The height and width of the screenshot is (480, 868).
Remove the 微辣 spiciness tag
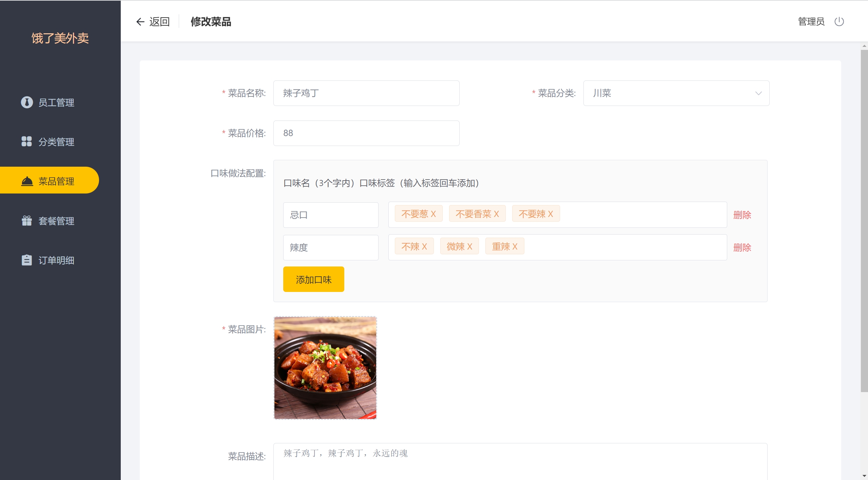tap(469, 246)
